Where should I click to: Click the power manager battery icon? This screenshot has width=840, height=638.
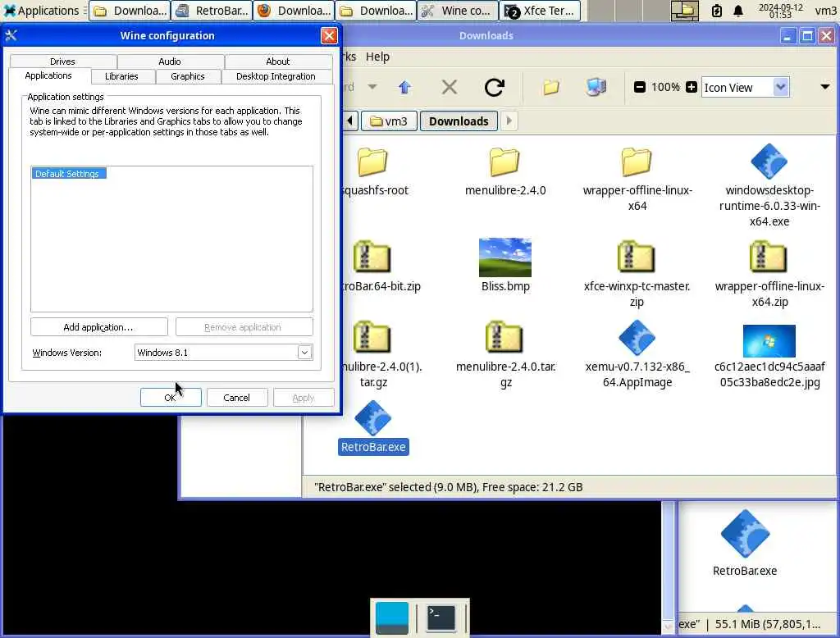coord(716,11)
